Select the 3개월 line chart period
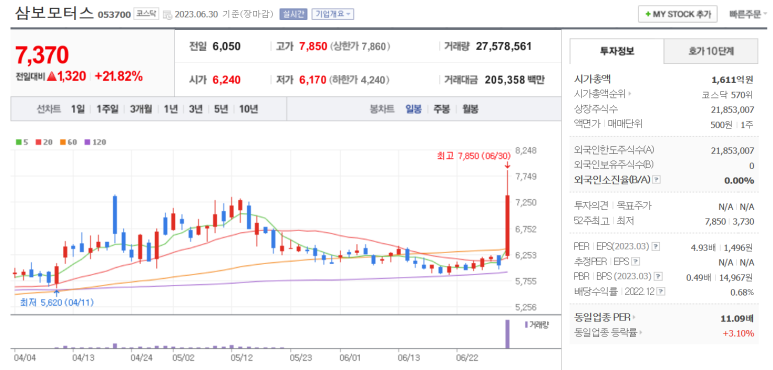773x370 pixels. (x=141, y=109)
